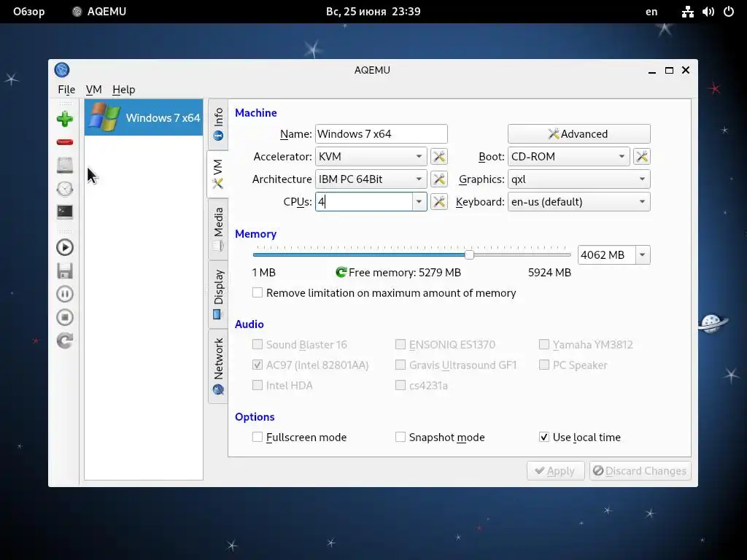
Task: Switch to the Info tab
Action: click(218, 124)
